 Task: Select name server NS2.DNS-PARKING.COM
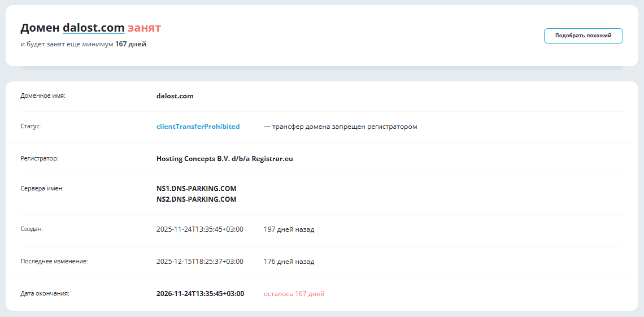pyautogui.click(x=197, y=199)
